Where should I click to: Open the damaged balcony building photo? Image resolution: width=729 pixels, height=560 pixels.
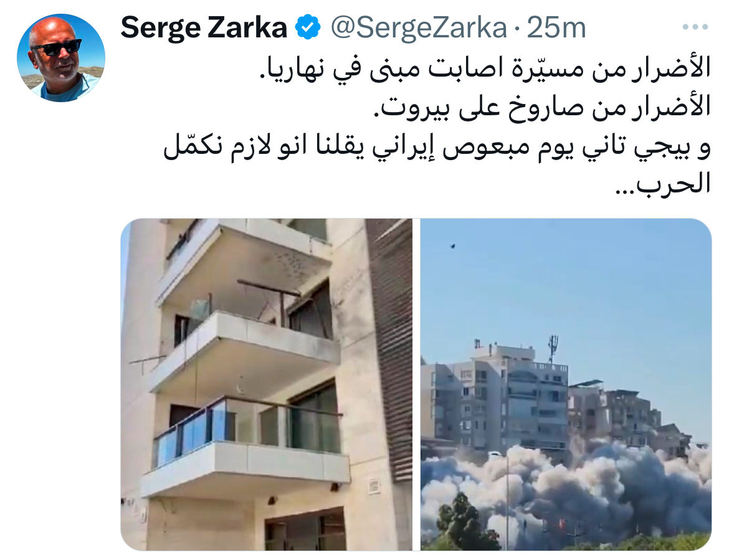tap(267, 384)
